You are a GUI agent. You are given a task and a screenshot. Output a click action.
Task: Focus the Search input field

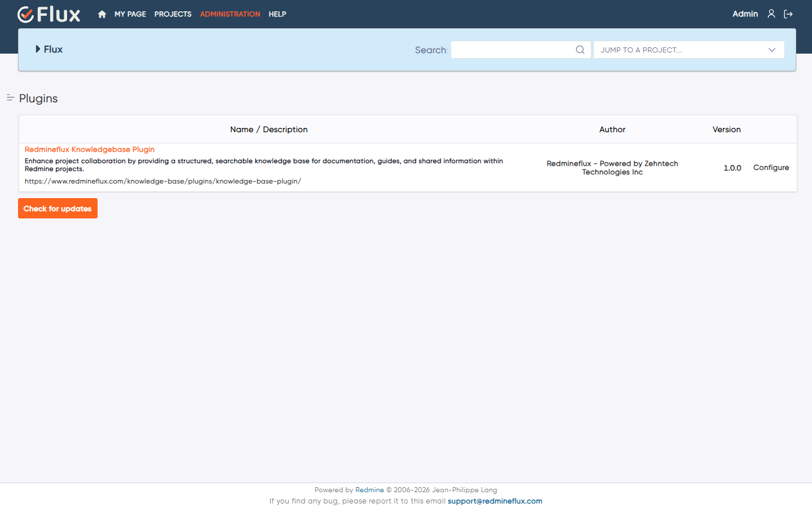[520, 50]
